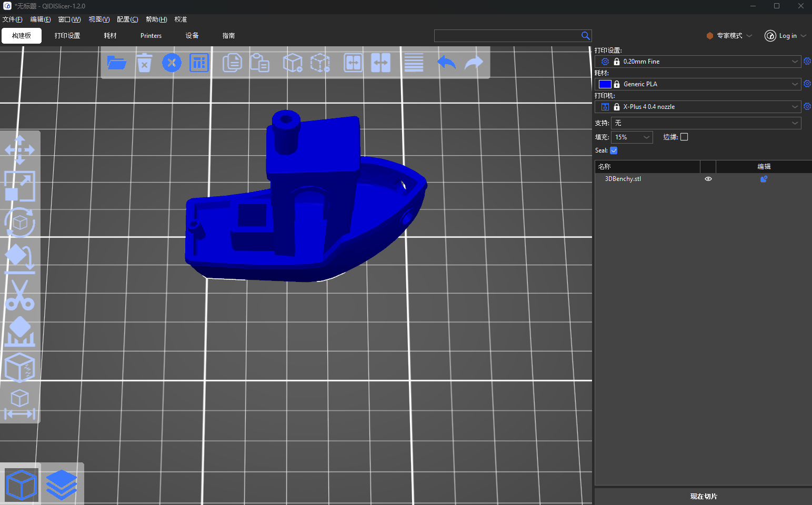Viewport: 812px width, 505px height.
Task: Click the Undo arrow icon
Action: [446, 63]
